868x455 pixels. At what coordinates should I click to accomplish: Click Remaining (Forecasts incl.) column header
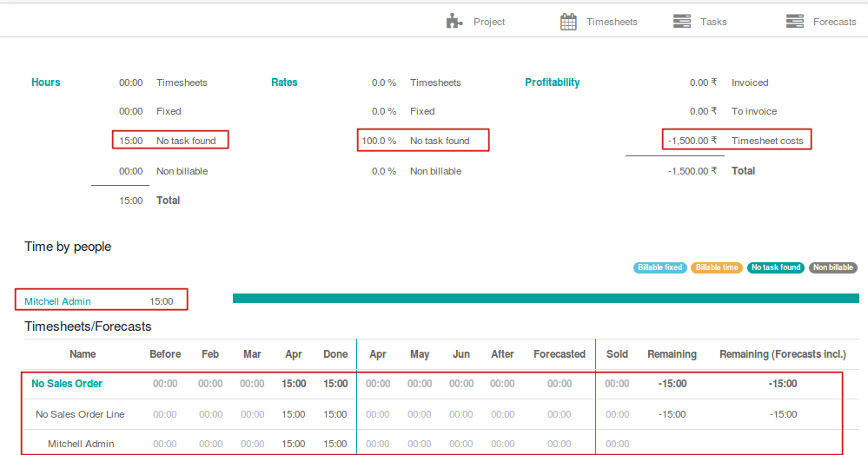tap(783, 354)
